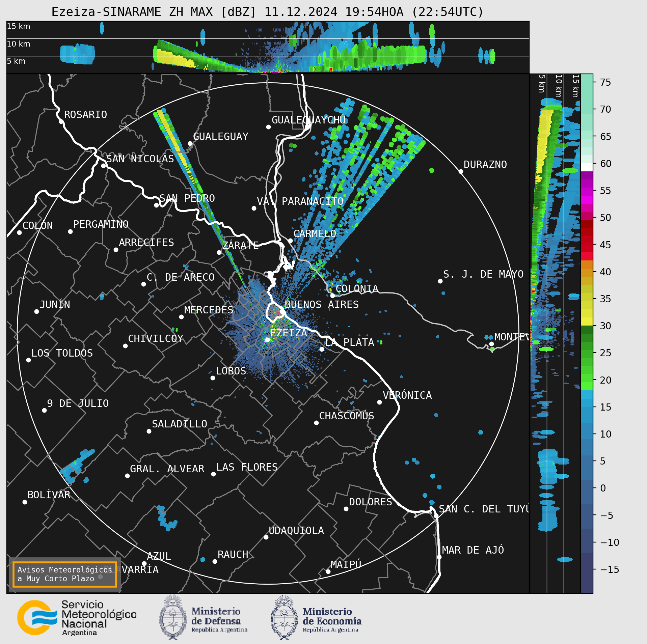This screenshot has width=647, height=644.
Task: Click the SAN PEDRO label
Action: (x=187, y=198)
